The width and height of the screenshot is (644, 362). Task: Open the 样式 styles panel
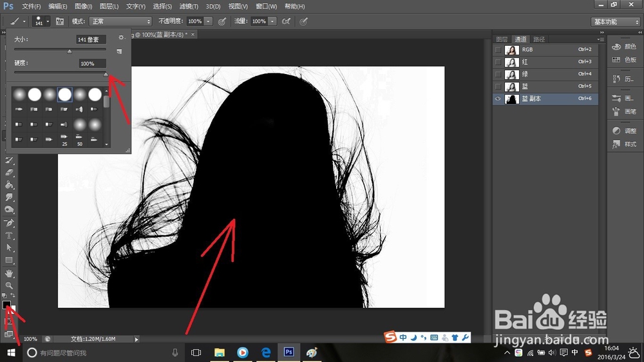(x=624, y=144)
